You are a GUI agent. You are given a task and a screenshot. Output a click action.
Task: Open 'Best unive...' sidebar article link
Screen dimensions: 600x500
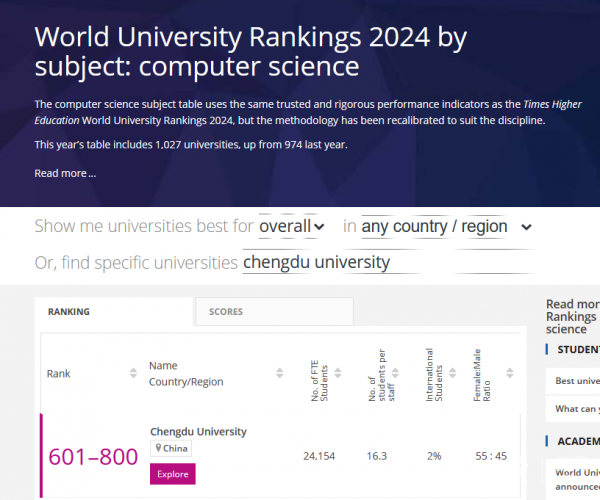[x=578, y=381]
